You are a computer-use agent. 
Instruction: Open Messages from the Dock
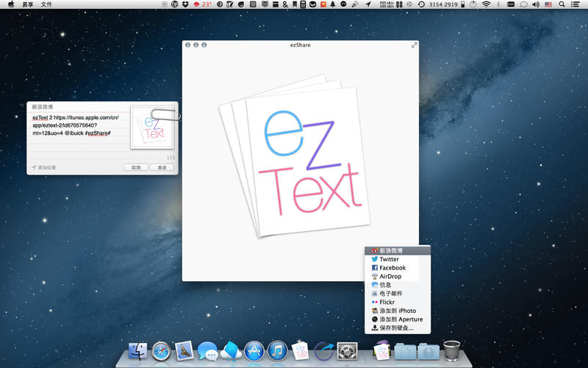coord(207,351)
